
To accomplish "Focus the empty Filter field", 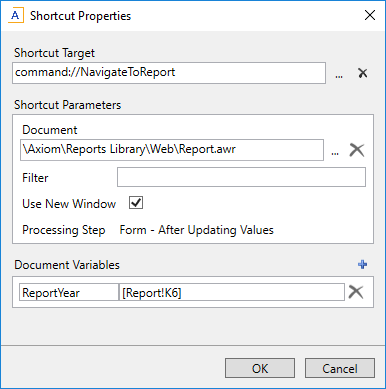I will coord(241,177).
